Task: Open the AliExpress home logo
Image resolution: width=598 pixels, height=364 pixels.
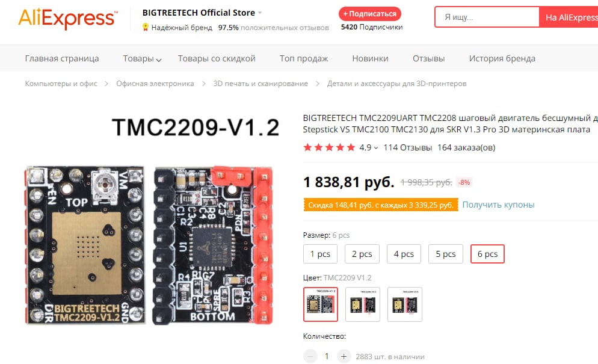Action: [68, 19]
